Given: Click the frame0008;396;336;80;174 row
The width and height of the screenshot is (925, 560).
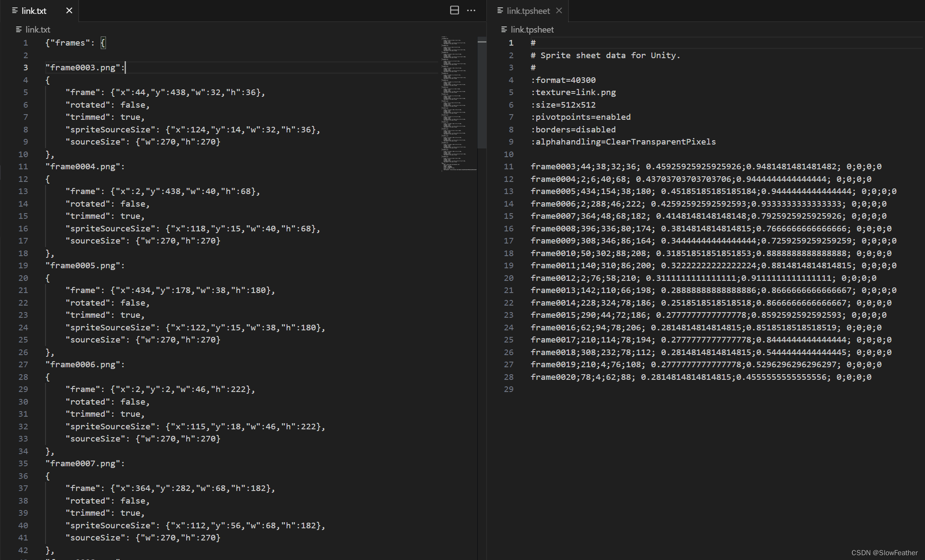Looking at the screenshot, I should pos(711,228).
